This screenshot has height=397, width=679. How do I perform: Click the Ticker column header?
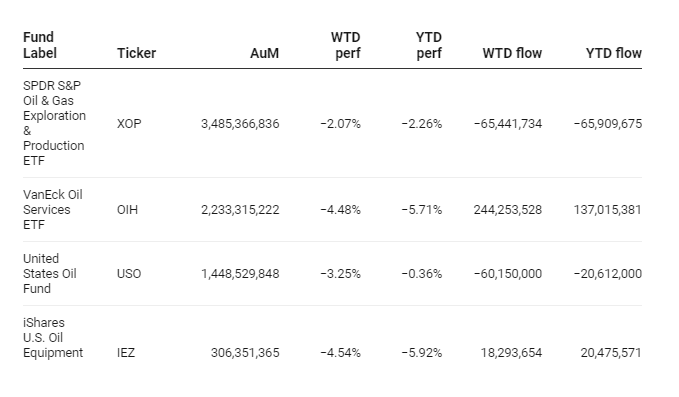pyautogui.click(x=136, y=53)
